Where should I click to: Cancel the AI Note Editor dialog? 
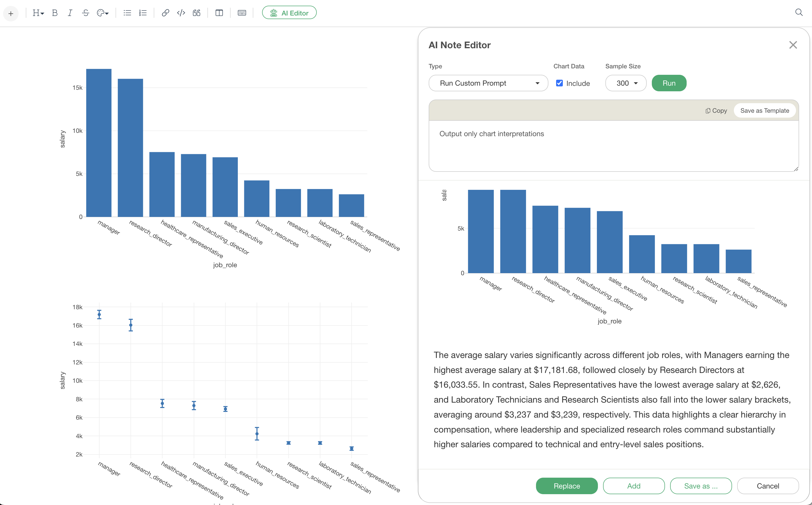(x=768, y=486)
